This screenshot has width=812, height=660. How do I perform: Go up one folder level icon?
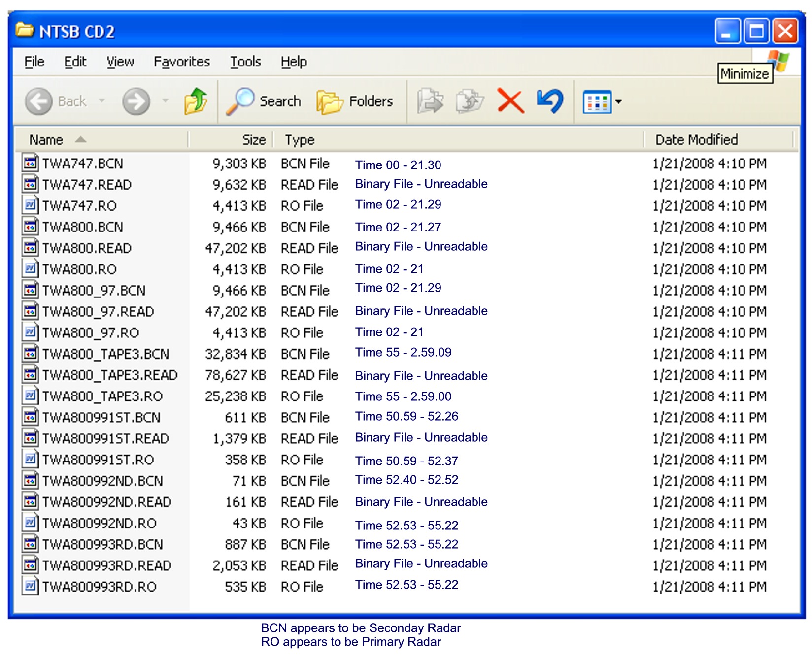(x=196, y=101)
